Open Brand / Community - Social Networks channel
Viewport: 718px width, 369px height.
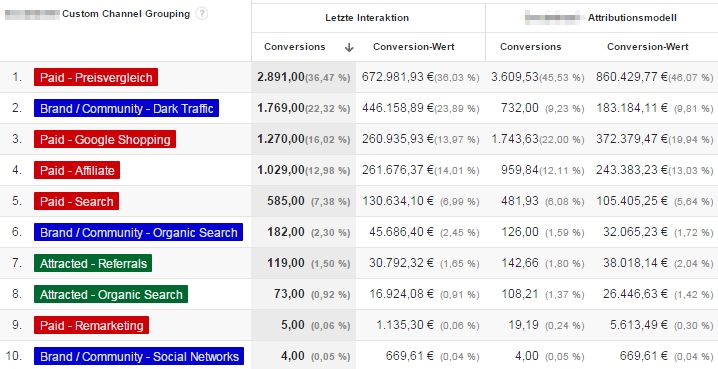click(x=139, y=357)
